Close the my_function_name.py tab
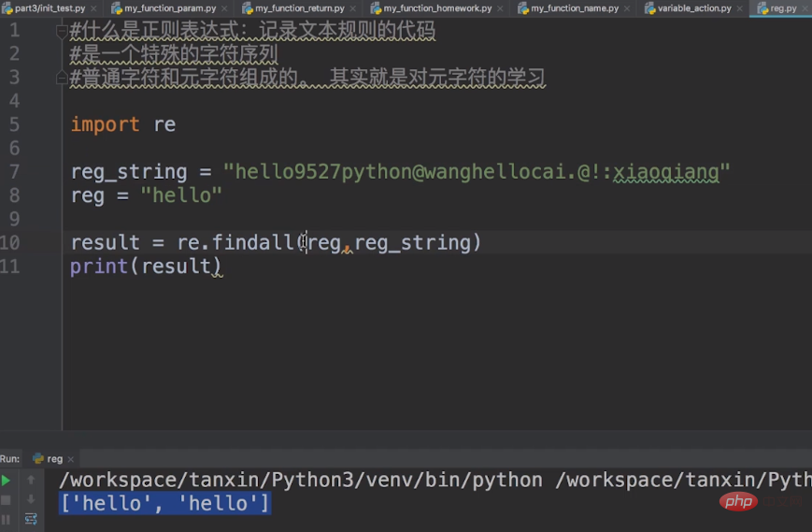Image resolution: width=812 pixels, height=532 pixels. pyautogui.click(x=627, y=8)
